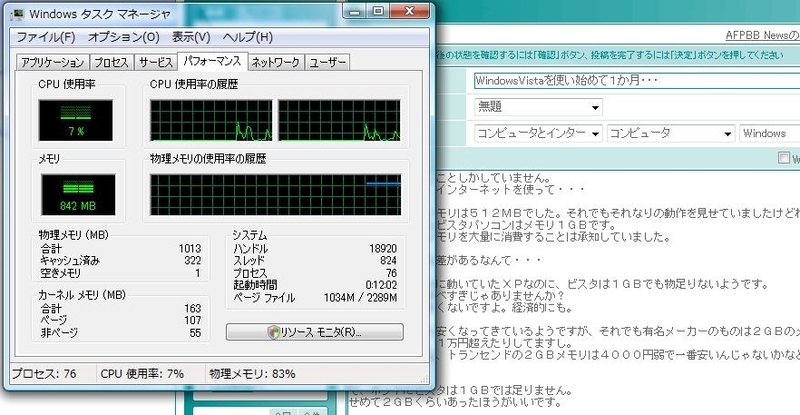The width and height of the screenshot is (800, 415).
Task: Click the second CPU usage history graph
Action: pyautogui.click(x=339, y=120)
